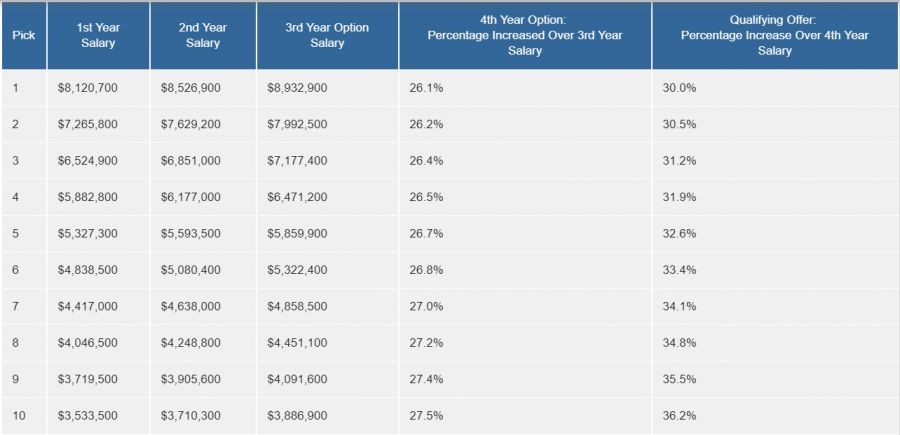Viewport: 900px width, 435px height.
Task: Select the $4,417,000 first-year salary cell
Action: point(88,306)
